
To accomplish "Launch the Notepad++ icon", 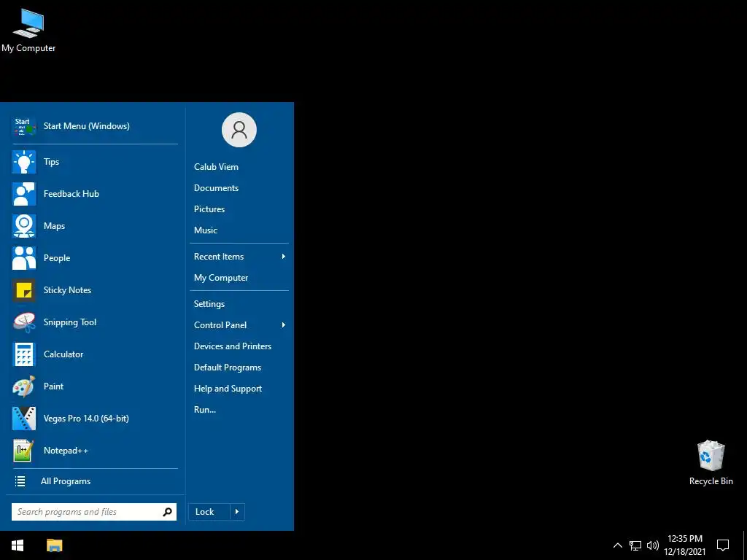I will tap(24, 451).
